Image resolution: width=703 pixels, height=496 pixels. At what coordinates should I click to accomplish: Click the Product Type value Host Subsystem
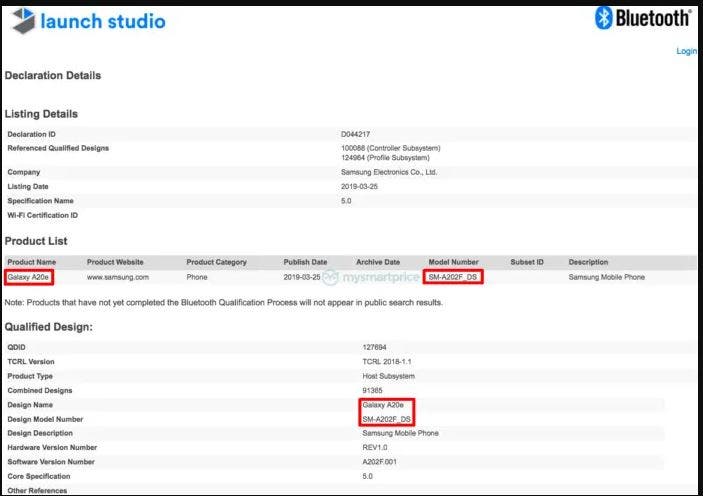coord(388,376)
